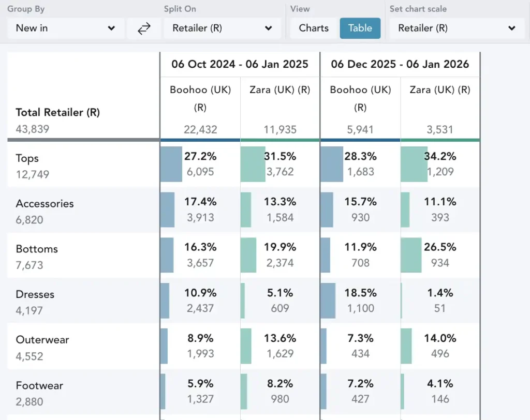Click the 06 Dec 2025 - 06 Jan 2026 header
The image size is (530, 420).
click(400, 64)
